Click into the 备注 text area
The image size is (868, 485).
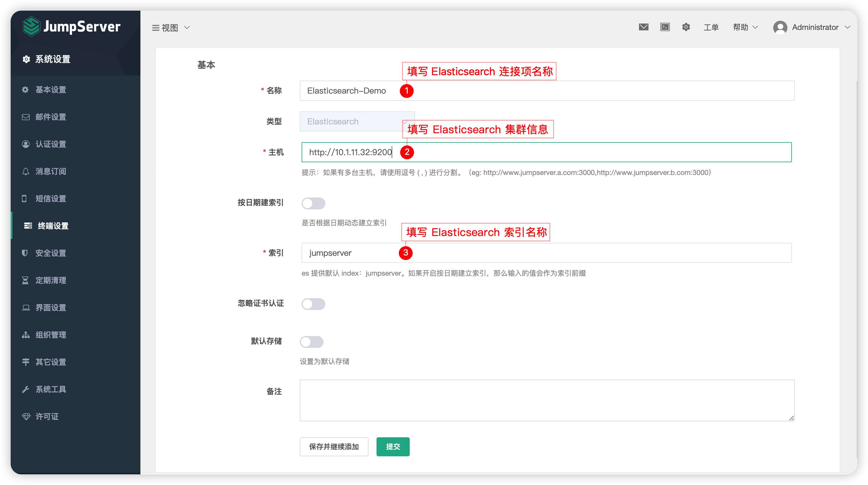(x=547, y=400)
